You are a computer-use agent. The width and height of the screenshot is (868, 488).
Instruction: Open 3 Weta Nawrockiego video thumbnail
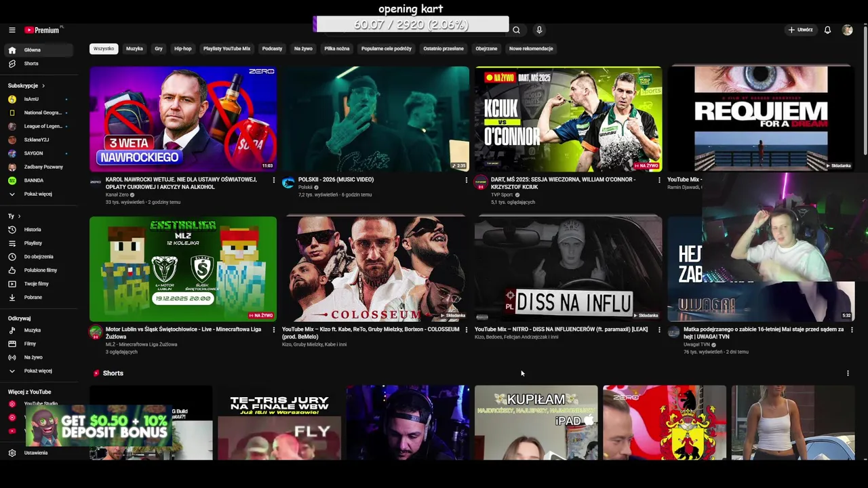(x=183, y=119)
